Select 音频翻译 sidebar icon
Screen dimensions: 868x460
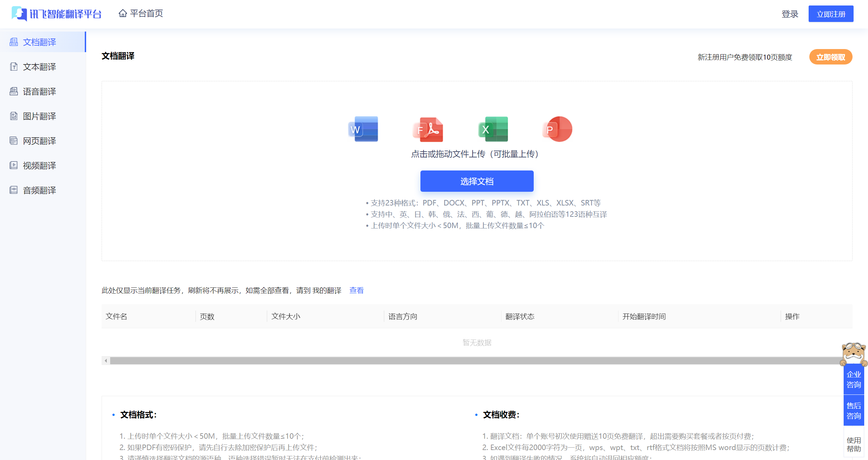coord(39,190)
